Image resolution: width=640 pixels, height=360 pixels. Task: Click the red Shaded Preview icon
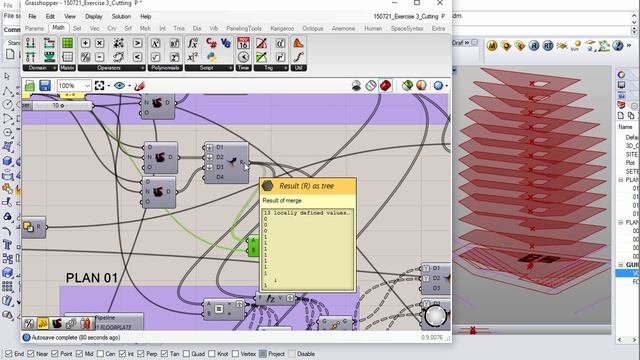coord(385,86)
